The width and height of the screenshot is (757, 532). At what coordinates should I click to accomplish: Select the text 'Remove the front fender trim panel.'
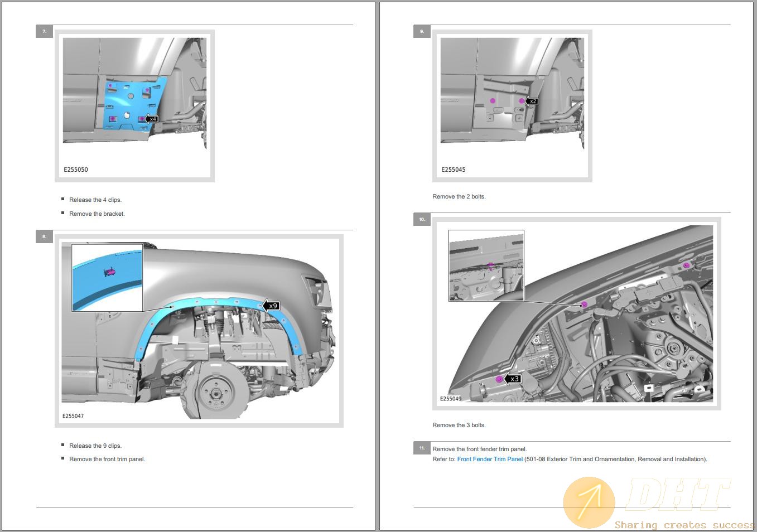coord(480,449)
